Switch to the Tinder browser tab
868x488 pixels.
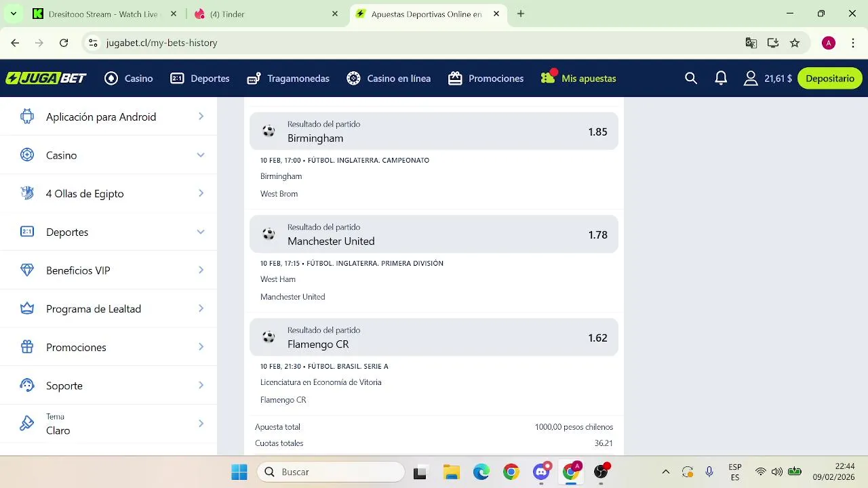click(x=265, y=14)
